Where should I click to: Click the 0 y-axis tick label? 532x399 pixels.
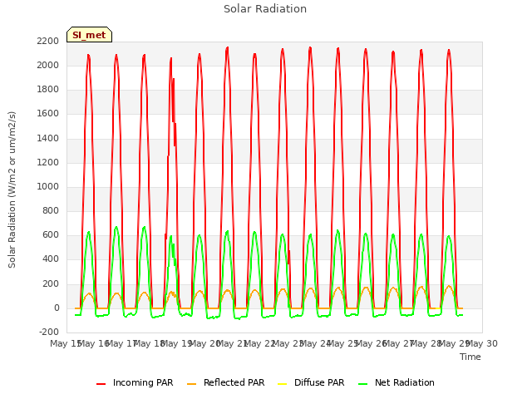57,308
